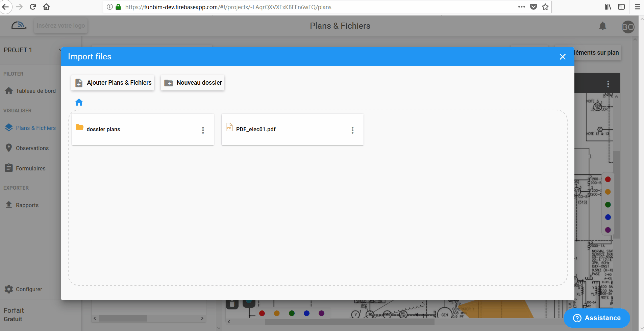
Task: Click inside the browser address bar
Action: click(x=304, y=7)
